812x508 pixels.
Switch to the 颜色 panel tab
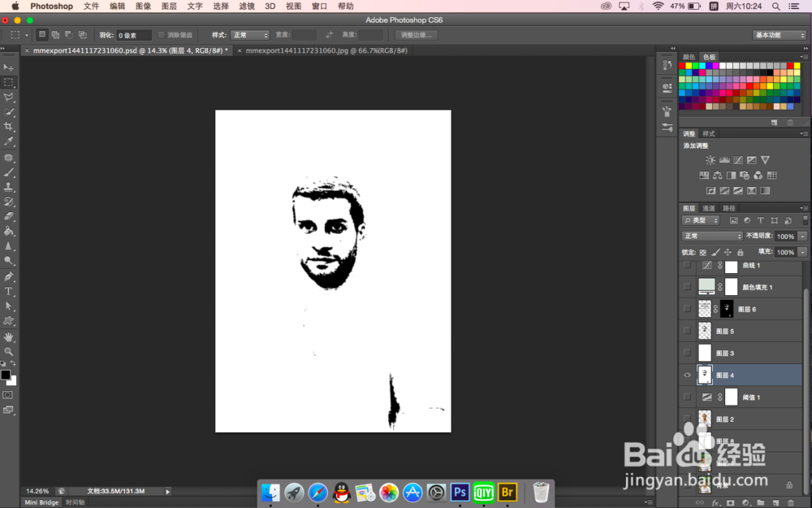pos(689,57)
